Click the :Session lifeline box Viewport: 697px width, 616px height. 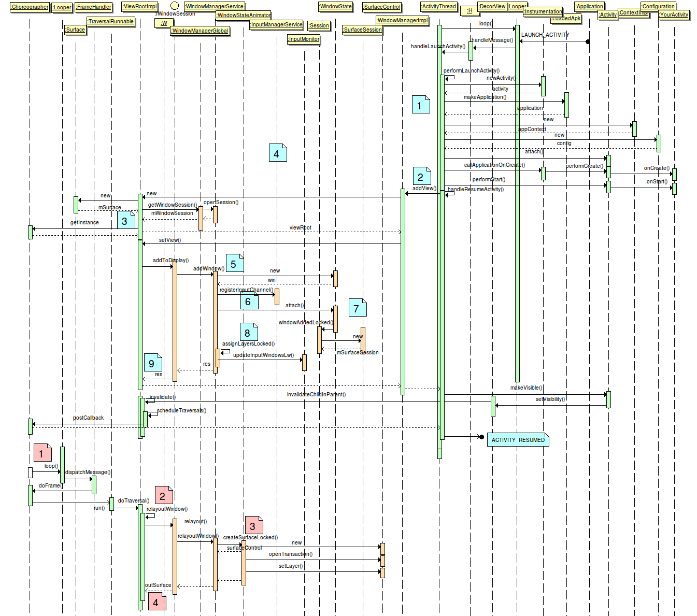tap(319, 26)
